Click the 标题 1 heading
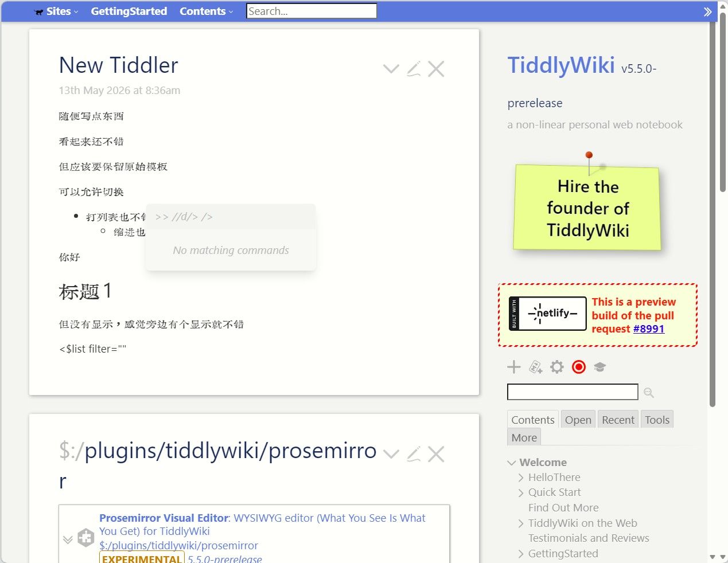 point(85,291)
